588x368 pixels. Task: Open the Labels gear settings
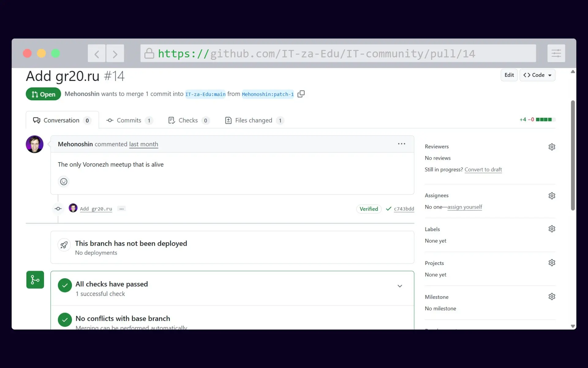coord(552,229)
